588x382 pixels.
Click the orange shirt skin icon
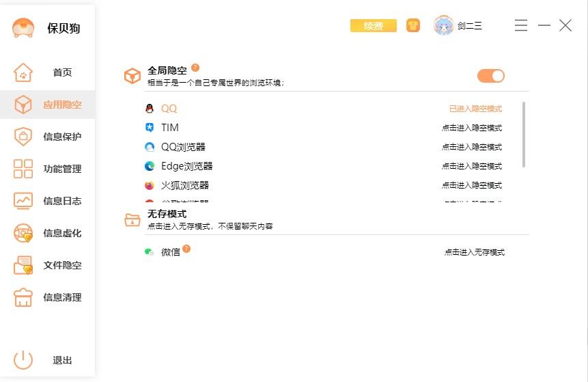(412, 26)
